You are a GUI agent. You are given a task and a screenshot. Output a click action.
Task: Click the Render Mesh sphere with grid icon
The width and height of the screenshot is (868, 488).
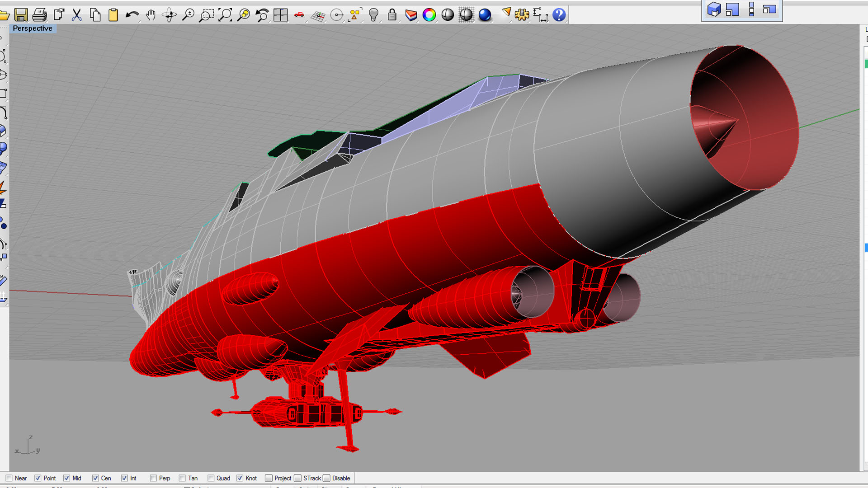466,15
